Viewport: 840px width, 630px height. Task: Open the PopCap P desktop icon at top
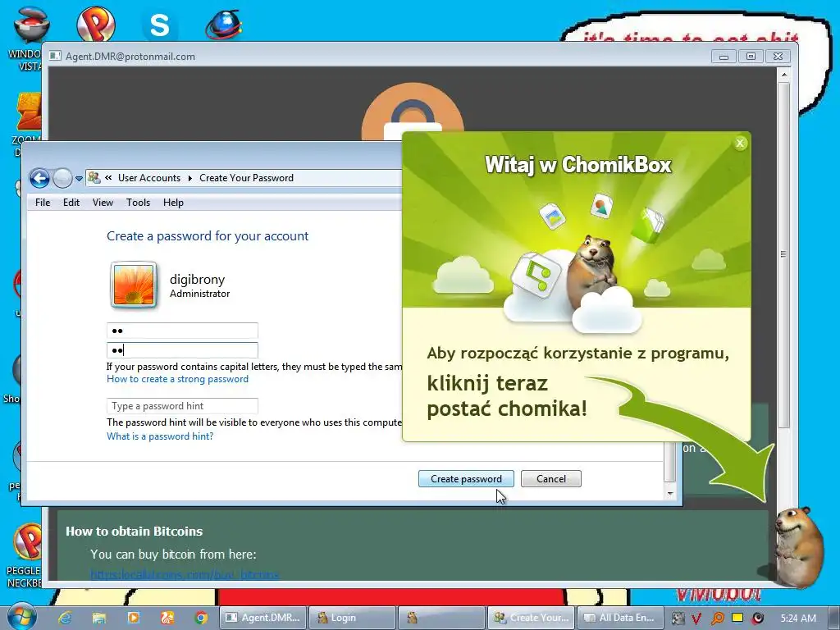point(96,24)
